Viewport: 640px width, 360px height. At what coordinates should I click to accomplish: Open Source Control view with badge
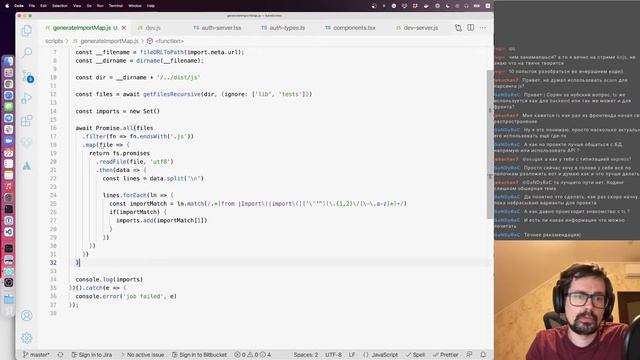(x=27, y=76)
